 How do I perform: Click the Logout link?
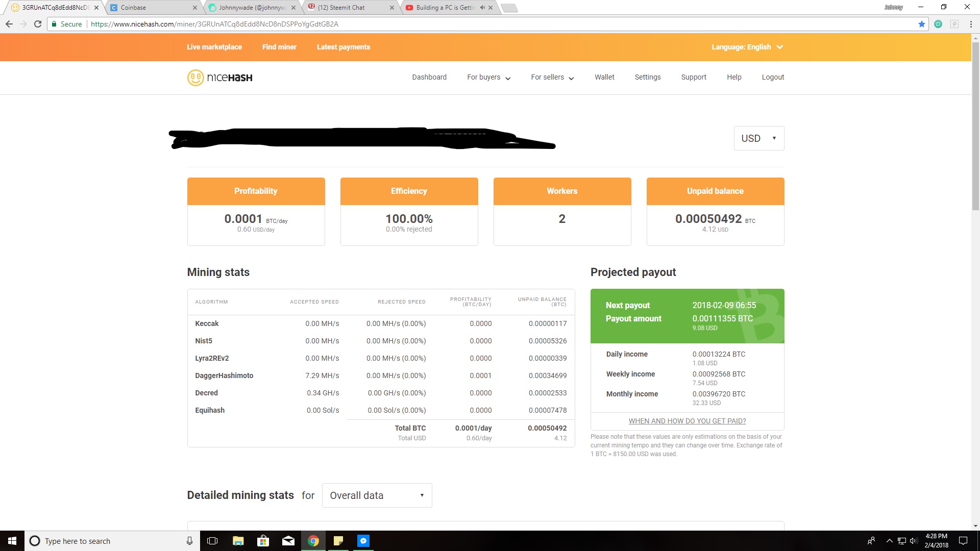point(773,77)
